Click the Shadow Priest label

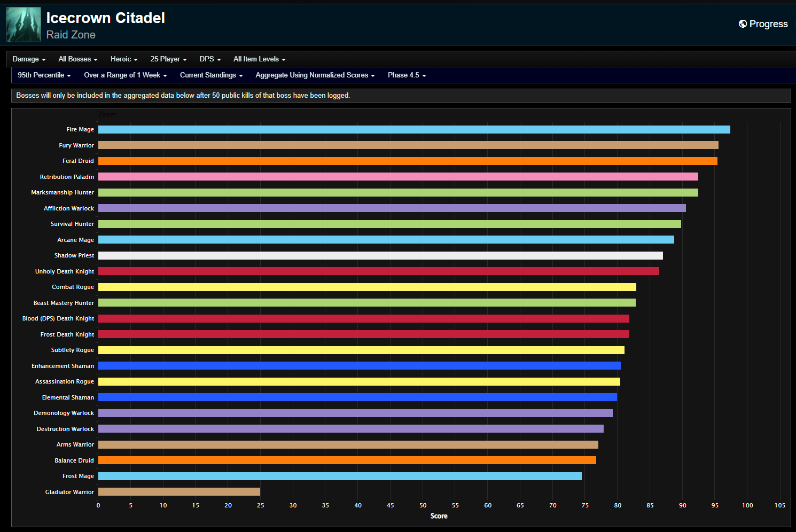(x=74, y=255)
